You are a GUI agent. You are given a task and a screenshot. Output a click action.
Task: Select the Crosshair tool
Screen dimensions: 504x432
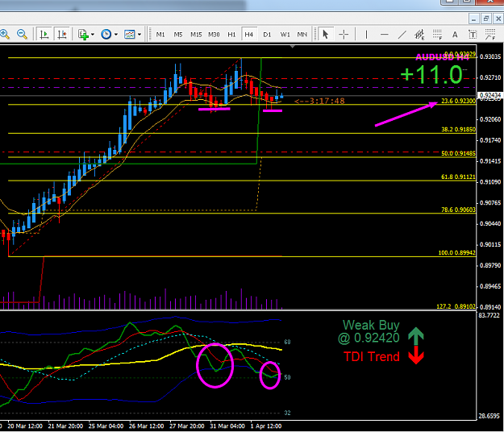(344, 35)
